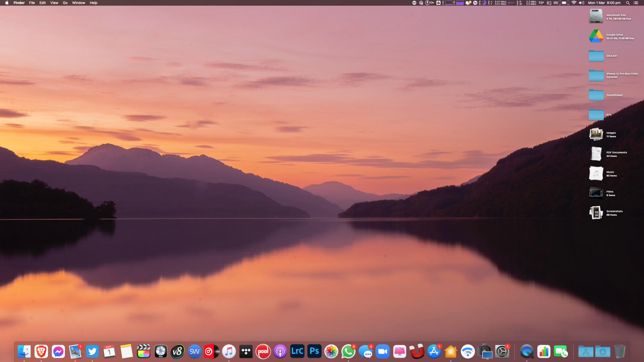Open System Preferences from the Dock
The image size is (644, 362).
[x=502, y=351]
